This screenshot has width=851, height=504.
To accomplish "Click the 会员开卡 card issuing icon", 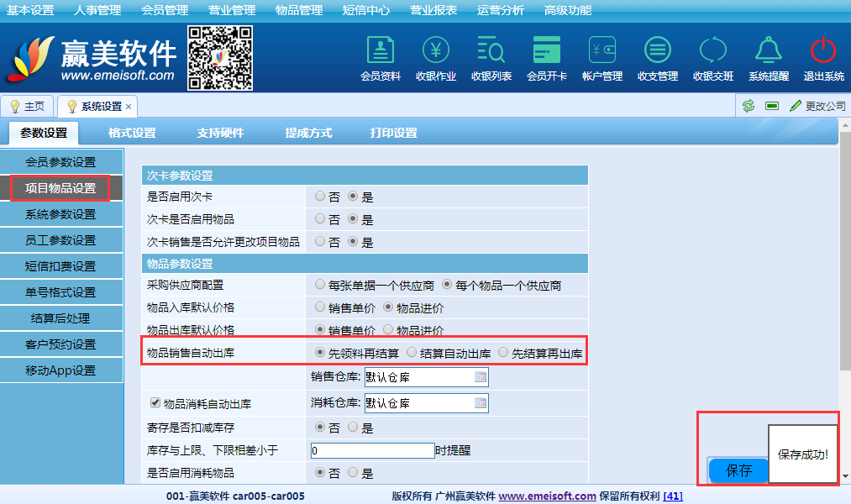I will pos(546,52).
